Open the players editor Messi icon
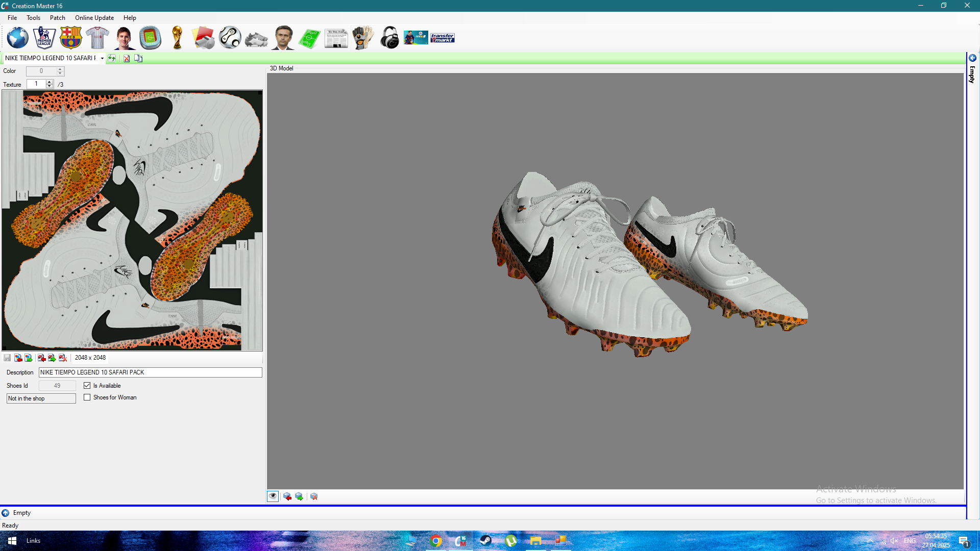This screenshot has height=551, width=980. point(124,38)
